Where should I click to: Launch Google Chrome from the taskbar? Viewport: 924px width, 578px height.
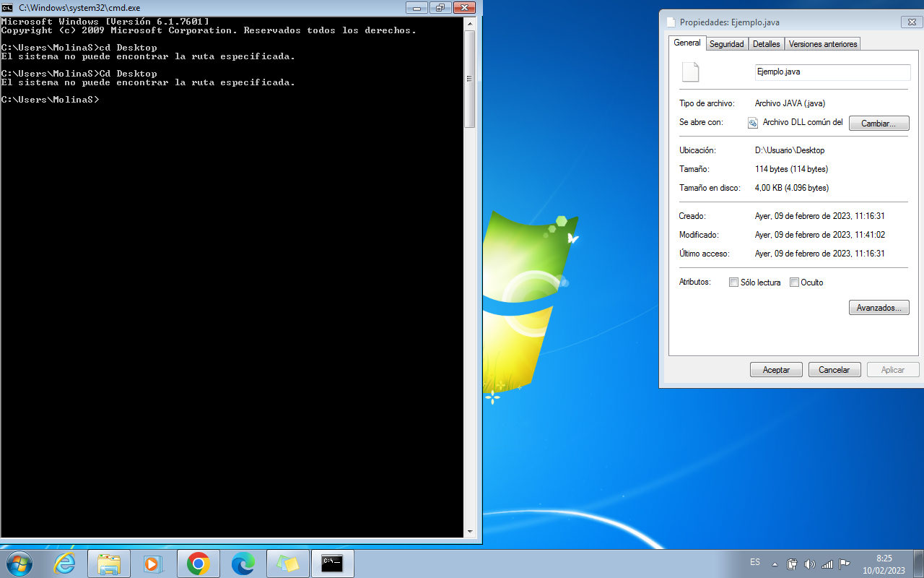199,564
